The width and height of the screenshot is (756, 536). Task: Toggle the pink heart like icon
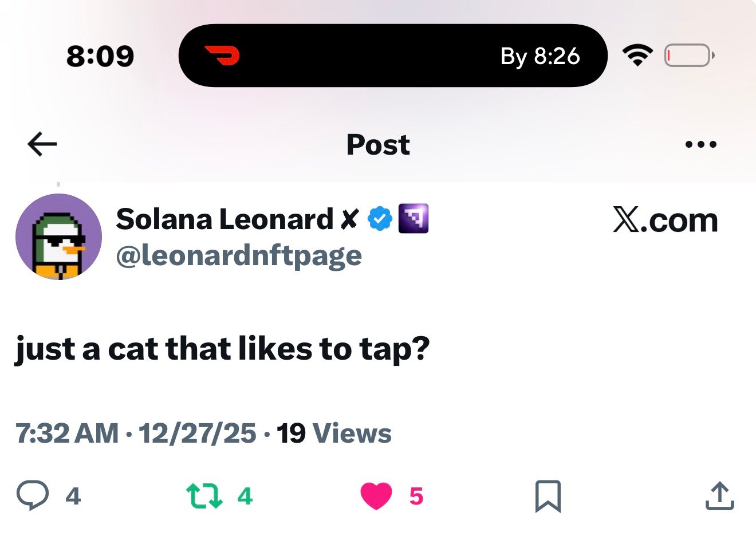[x=376, y=496]
